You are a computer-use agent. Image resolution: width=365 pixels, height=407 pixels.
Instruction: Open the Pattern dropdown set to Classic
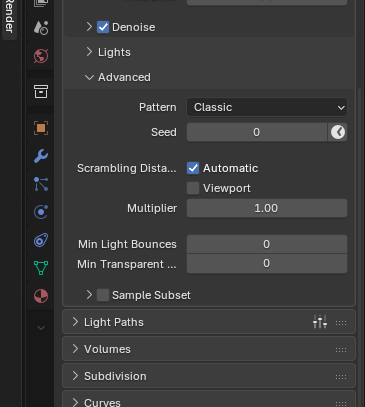point(267,107)
